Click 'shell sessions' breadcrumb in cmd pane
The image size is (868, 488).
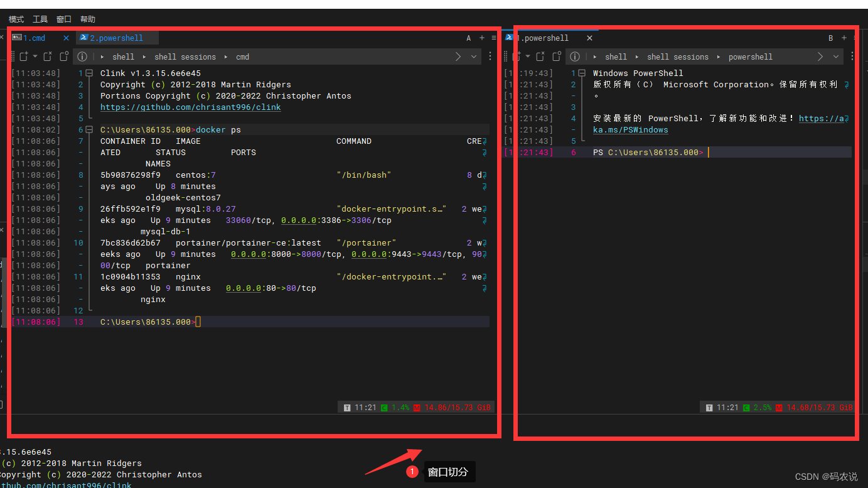185,57
